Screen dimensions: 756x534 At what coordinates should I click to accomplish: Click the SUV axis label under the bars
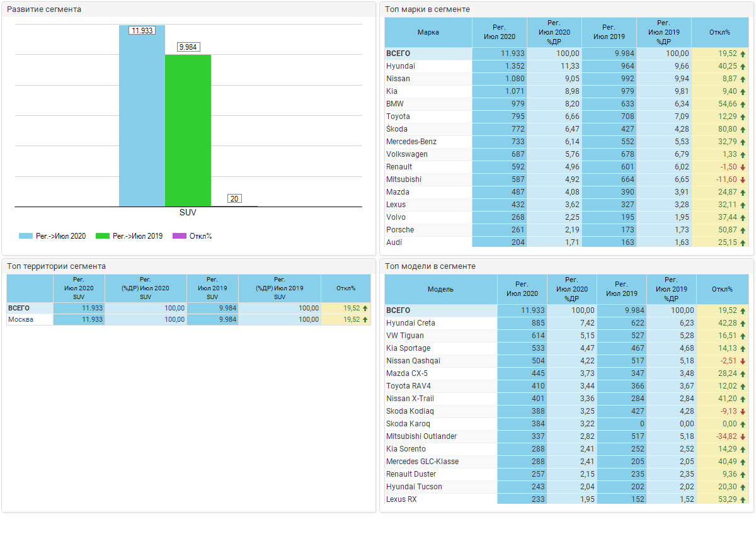[x=188, y=213]
